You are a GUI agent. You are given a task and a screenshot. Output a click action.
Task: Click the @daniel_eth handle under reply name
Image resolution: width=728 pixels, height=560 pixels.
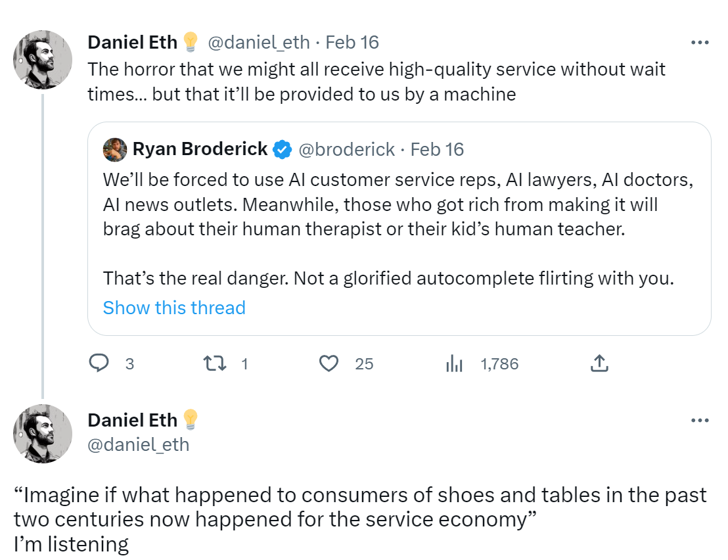click(x=139, y=444)
